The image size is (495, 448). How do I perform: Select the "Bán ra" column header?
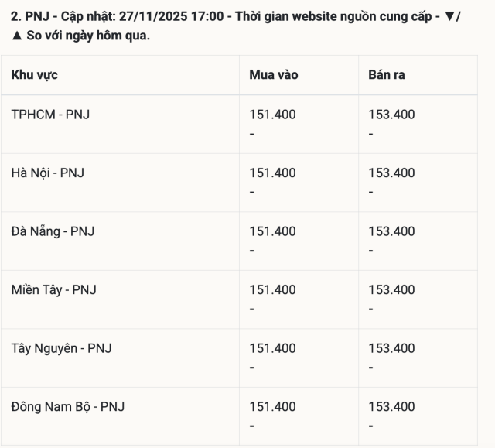click(386, 75)
